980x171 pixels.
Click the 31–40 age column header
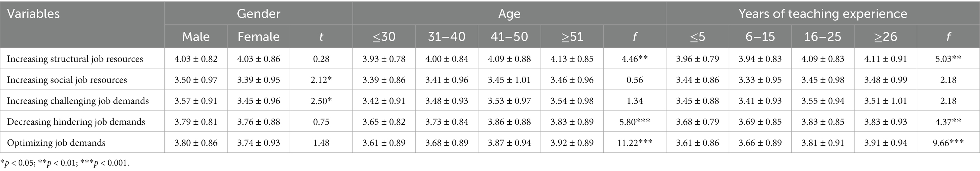(x=446, y=36)
